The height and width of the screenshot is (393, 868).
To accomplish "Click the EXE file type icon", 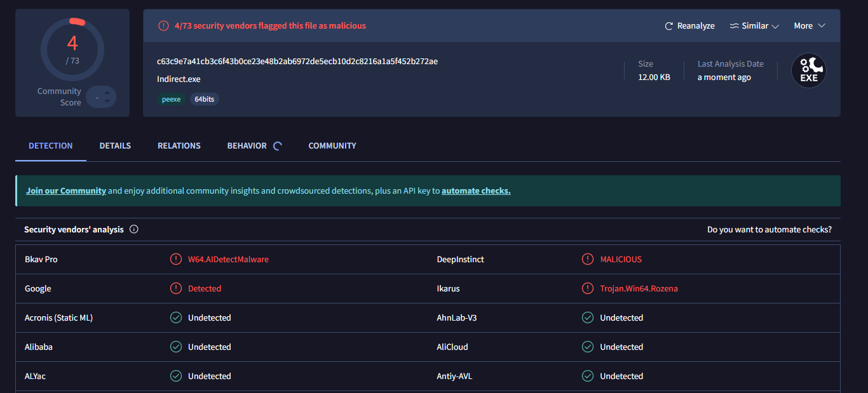I will click(x=808, y=70).
